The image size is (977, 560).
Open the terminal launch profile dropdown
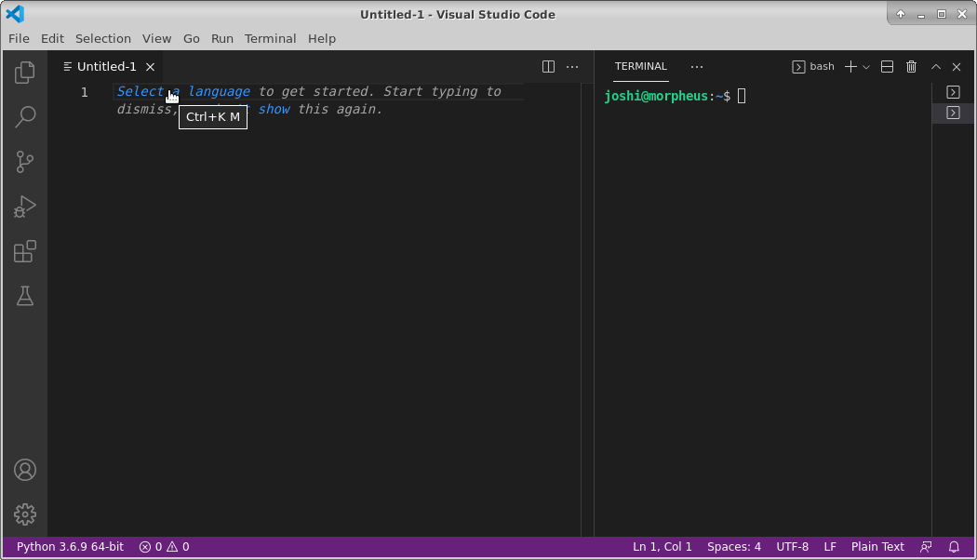click(x=866, y=66)
